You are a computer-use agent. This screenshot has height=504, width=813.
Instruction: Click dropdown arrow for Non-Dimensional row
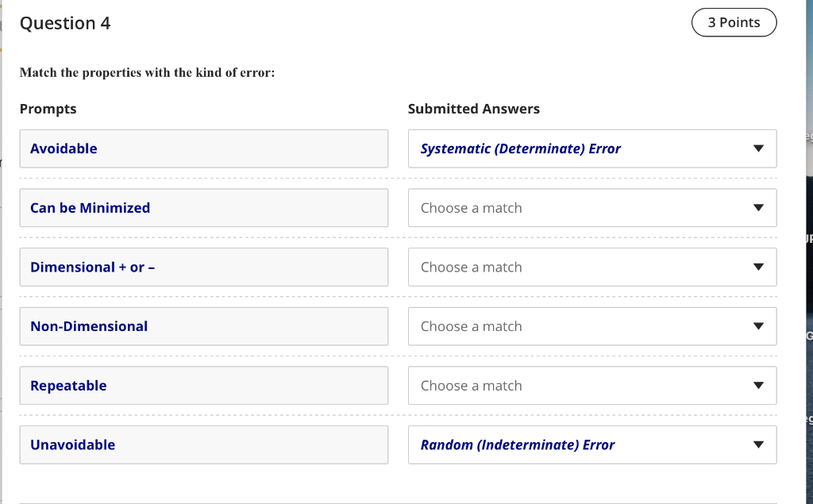click(757, 326)
